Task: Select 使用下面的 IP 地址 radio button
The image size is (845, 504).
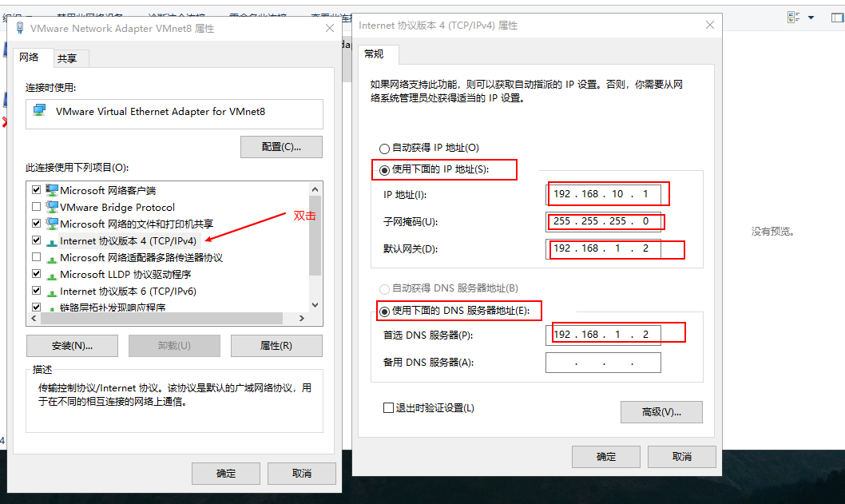Action: tap(384, 170)
